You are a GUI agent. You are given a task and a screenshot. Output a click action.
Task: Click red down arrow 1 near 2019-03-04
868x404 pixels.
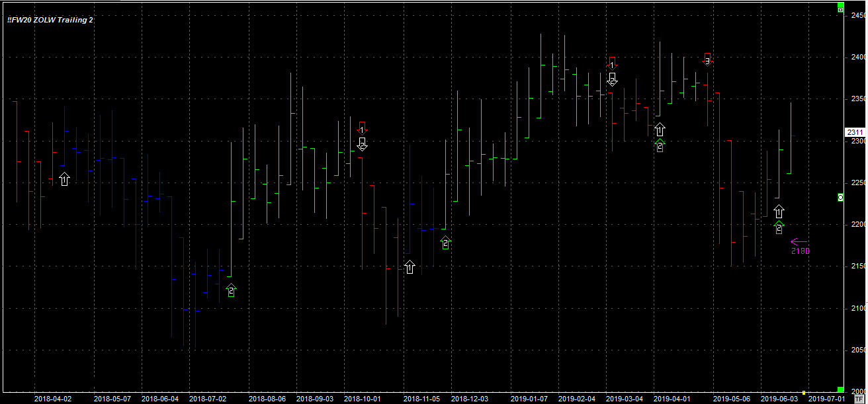(612, 63)
